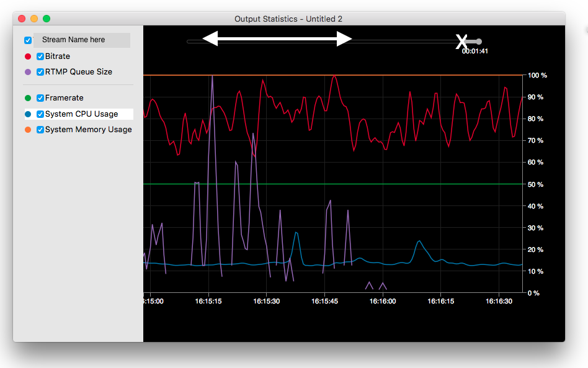Viewport: 588px width, 368px height.
Task: Uncheck the Stream Name checkbox
Action: coord(27,40)
